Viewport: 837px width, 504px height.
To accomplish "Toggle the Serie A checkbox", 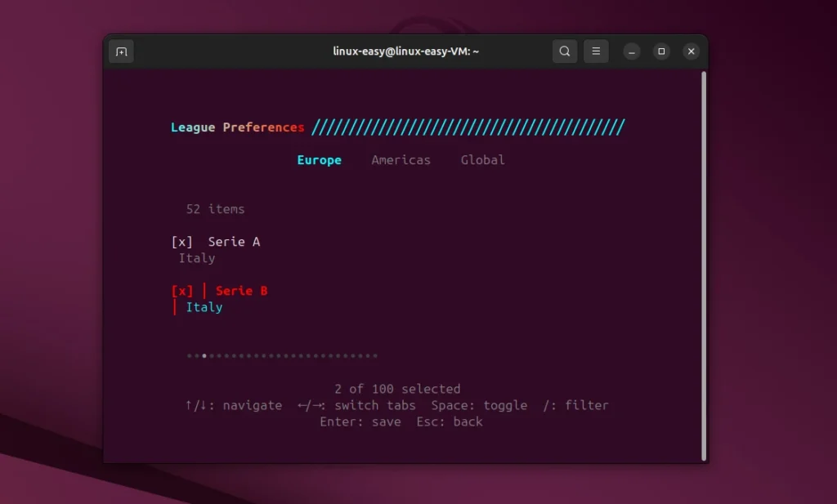I will click(181, 242).
